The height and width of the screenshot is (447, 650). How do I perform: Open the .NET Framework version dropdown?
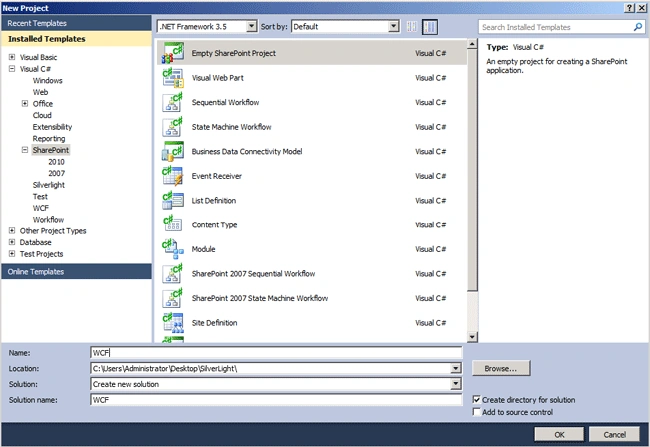click(x=251, y=27)
